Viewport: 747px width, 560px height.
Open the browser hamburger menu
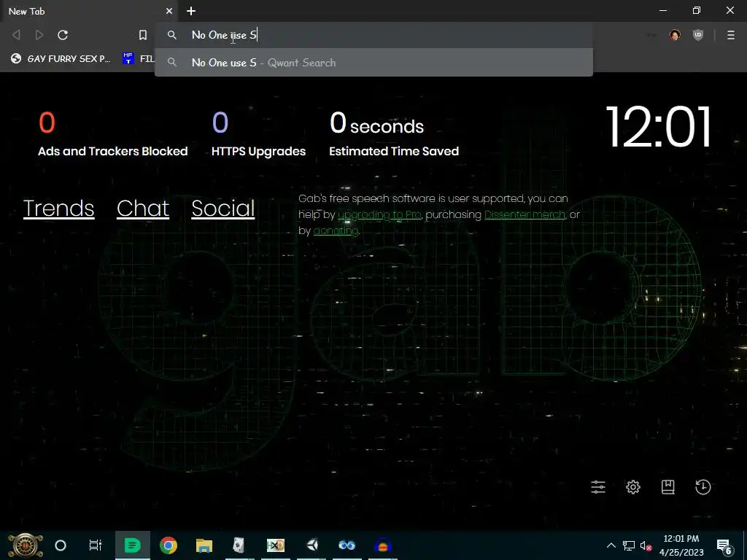(x=731, y=35)
